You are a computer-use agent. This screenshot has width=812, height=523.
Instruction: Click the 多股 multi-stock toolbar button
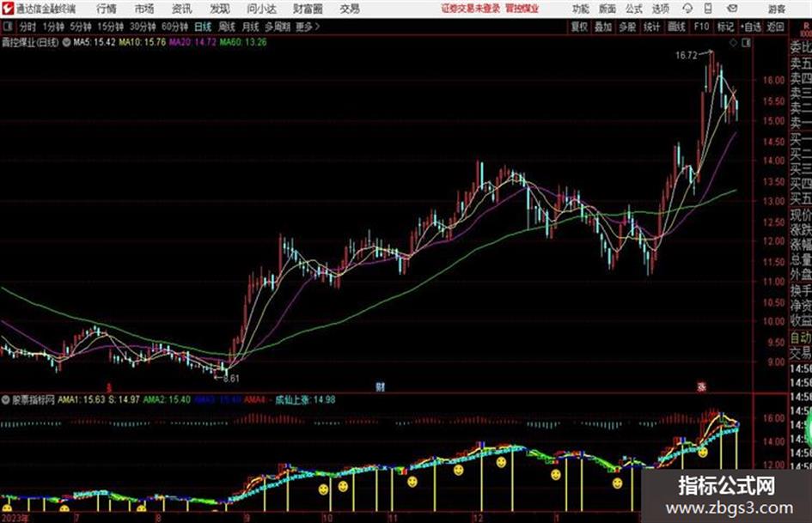click(x=627, y=27)
